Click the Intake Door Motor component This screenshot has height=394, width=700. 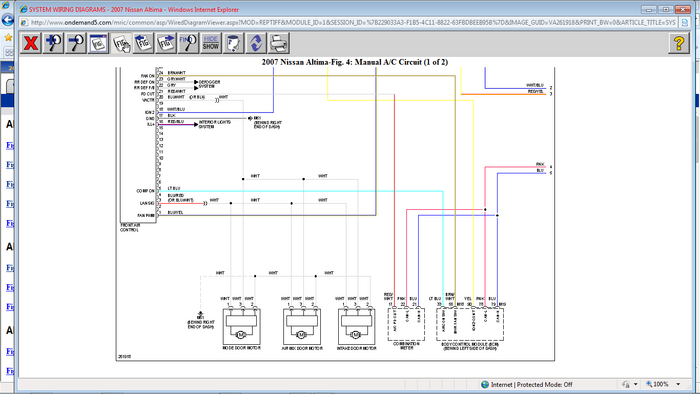(x=356, y=327)
